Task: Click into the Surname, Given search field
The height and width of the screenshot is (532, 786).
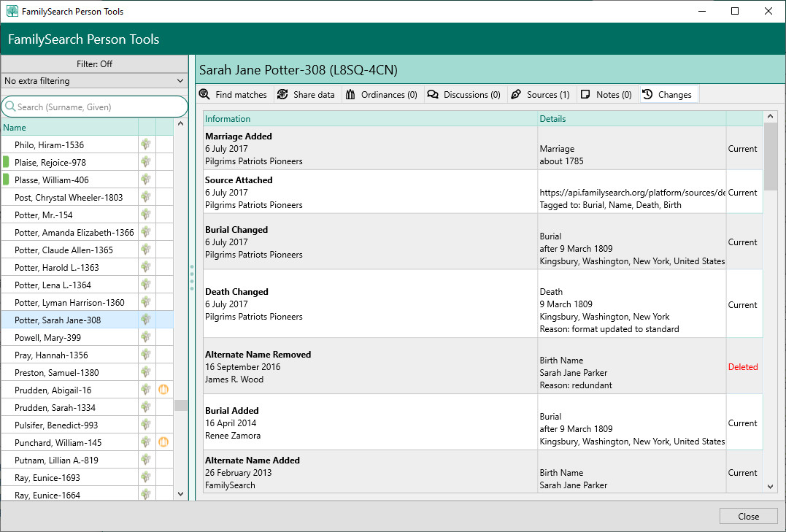Action: coord(99,107)
